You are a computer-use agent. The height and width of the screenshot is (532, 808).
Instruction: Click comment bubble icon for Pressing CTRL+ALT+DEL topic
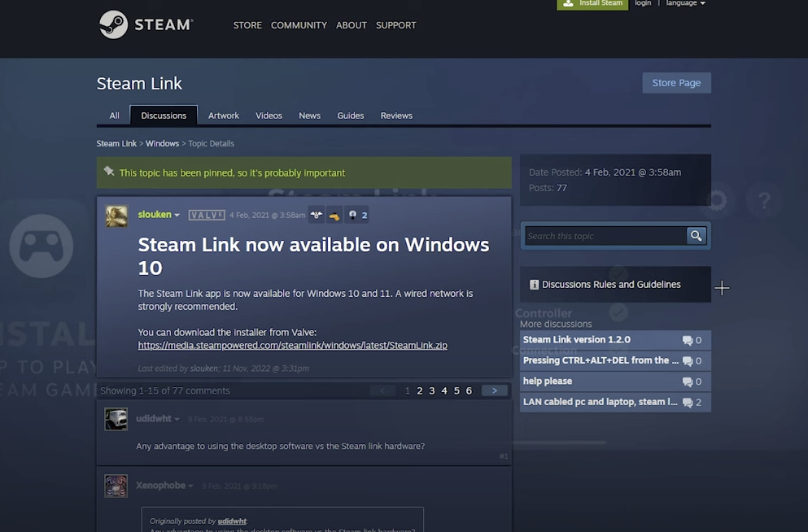coord(688,361)
